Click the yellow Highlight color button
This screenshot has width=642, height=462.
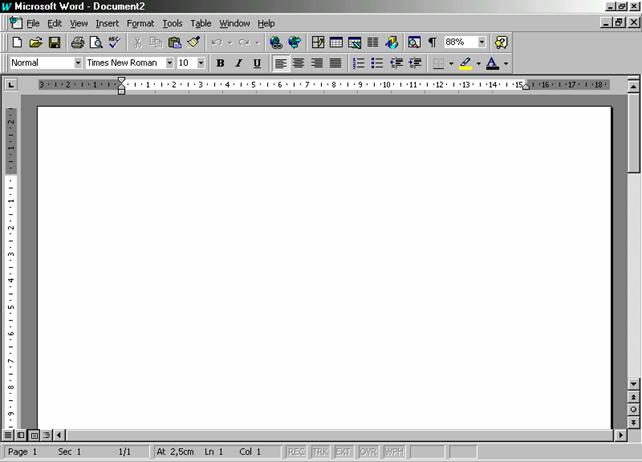pos(466,63)
